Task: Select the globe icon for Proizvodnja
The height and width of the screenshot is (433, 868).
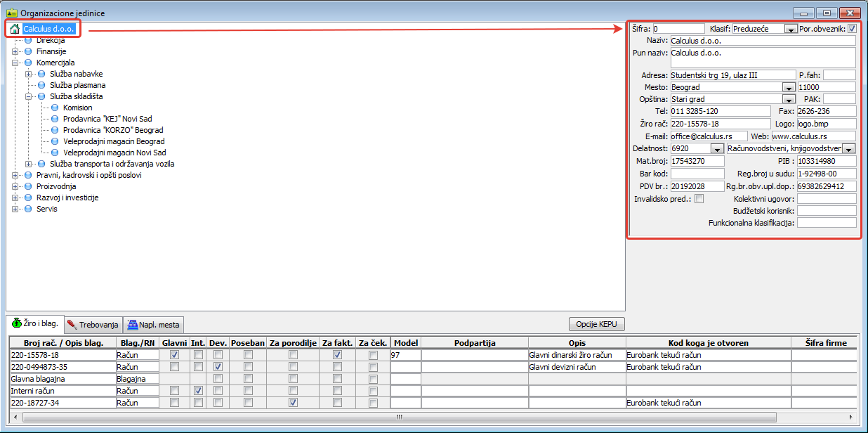Action: click(28, 186)
